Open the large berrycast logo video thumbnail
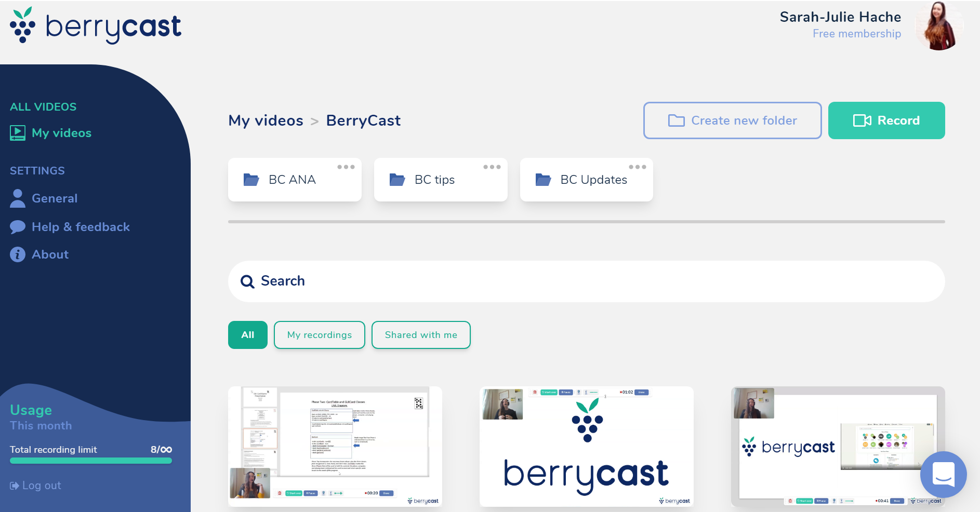This screenshot has height=512, width=980. [586, 447]
